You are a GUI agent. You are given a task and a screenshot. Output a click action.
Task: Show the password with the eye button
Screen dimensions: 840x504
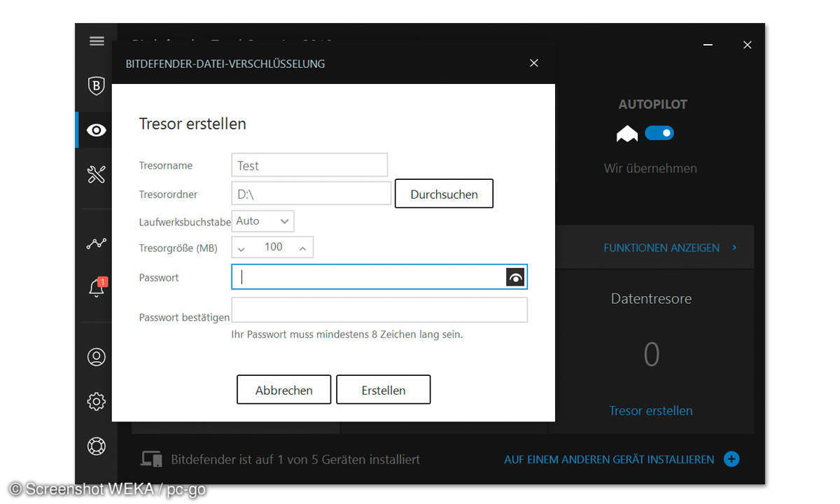point(515,277)
